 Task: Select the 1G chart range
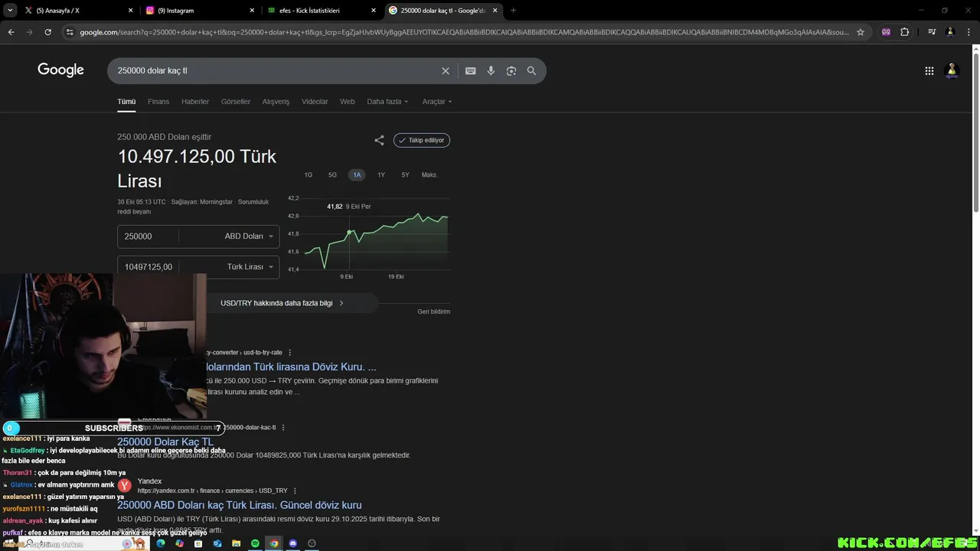309,174
